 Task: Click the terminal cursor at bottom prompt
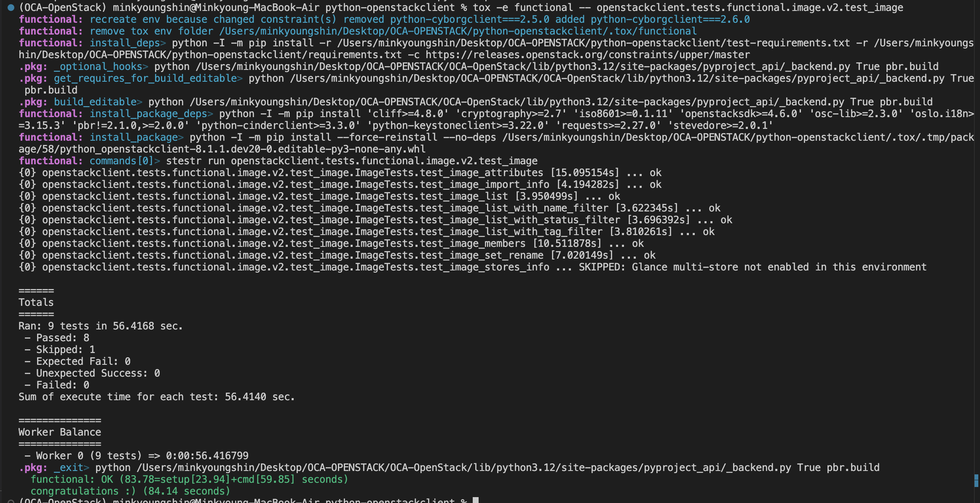475,500
